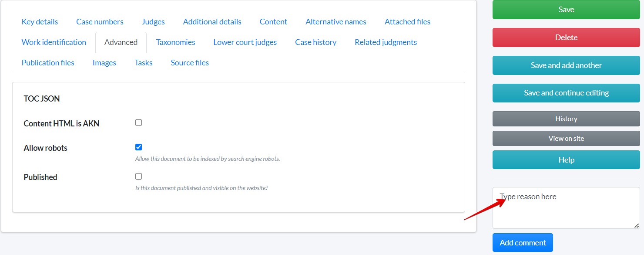644x255 pixels.
Task: Show the Attached files tab
Action: tap(407, 22)
